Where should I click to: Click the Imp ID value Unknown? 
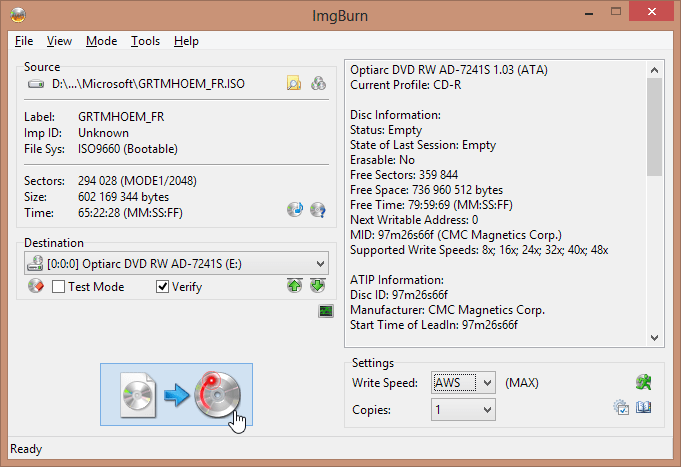[x=103, y=133]
